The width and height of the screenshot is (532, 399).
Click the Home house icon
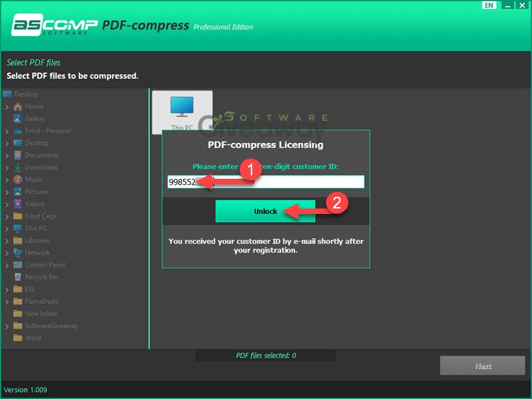[x=18, y=106]
